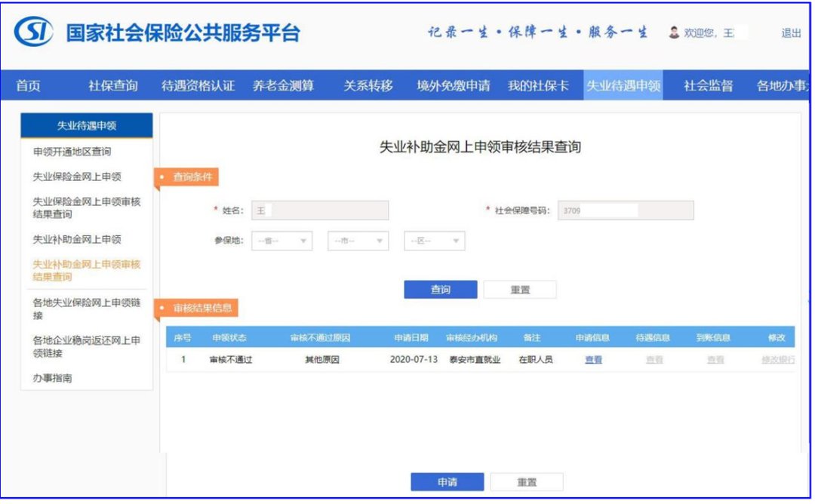Select 申领开通地区查询 in the sidebar
This screenshot has width=815, height=504.
coord(72,152)
